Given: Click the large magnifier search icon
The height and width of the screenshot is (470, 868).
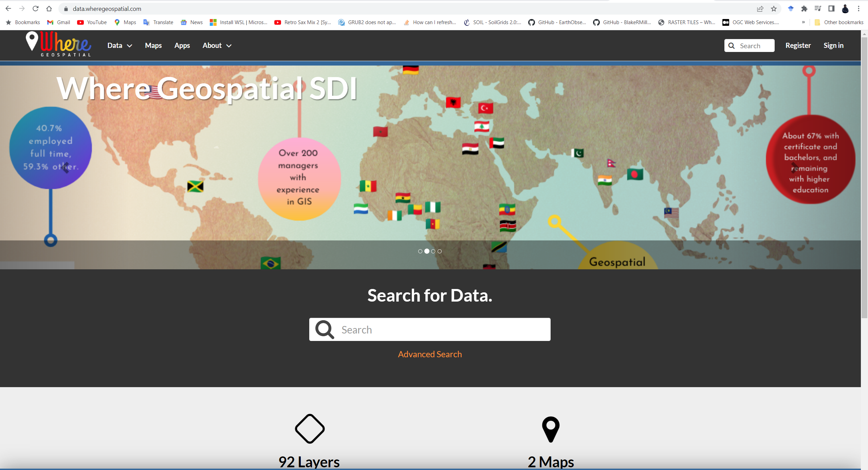Looking at the screenshot, I should tap(325, 329).
